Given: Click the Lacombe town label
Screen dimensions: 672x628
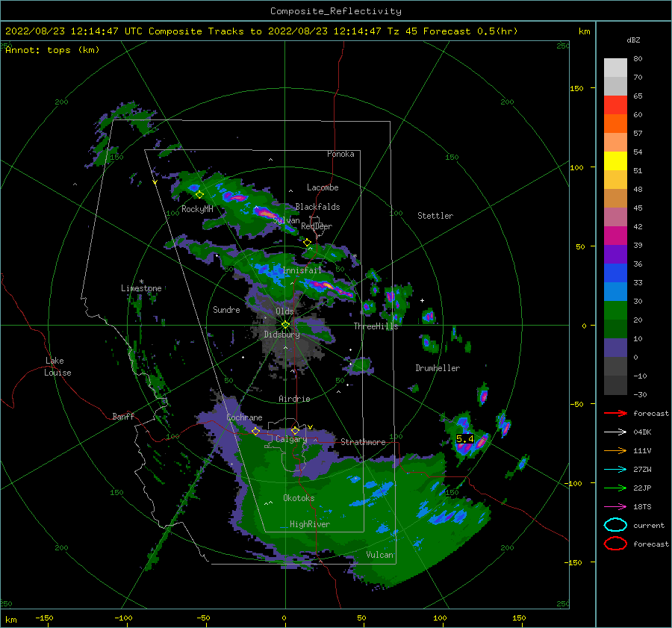Looking at the screenshot, I should click(323, 187).
